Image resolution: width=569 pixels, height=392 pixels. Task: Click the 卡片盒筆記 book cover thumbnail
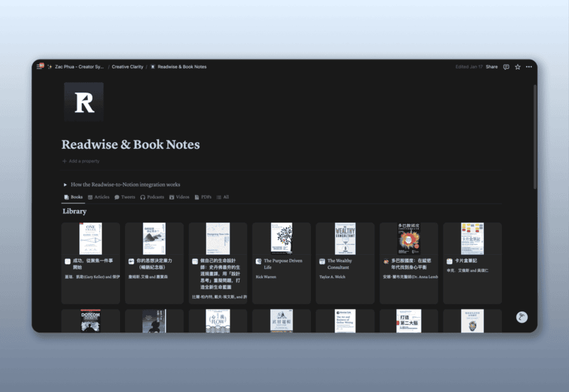[x=472, y=239]
